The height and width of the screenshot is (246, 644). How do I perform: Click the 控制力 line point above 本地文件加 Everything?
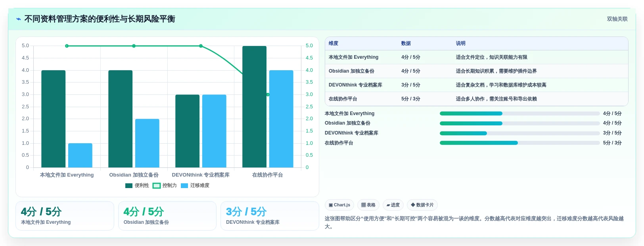click(67, 46)
